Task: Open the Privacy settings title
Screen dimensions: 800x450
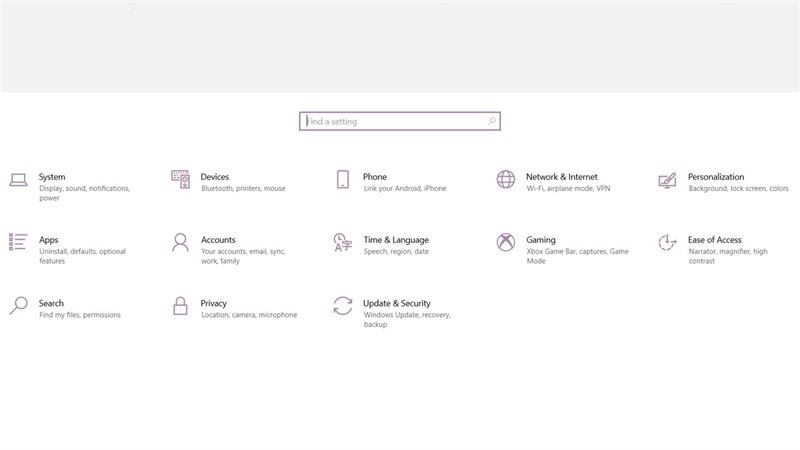Action: coord(213,303)
